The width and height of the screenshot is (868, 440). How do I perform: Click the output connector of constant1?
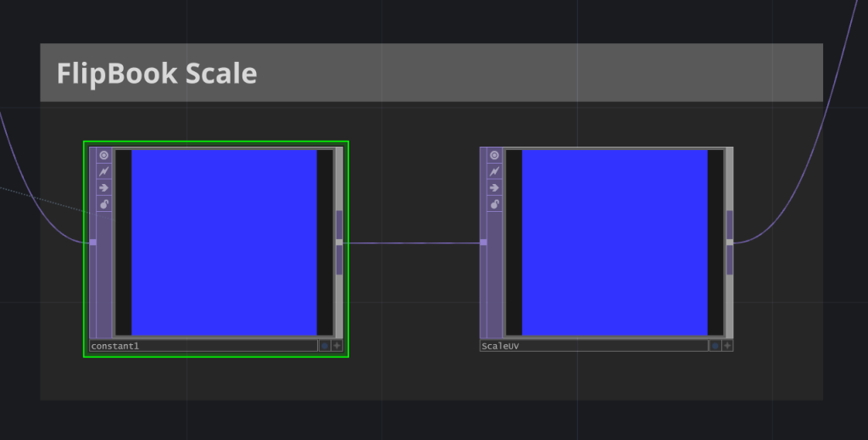click(x=339, y=242)
